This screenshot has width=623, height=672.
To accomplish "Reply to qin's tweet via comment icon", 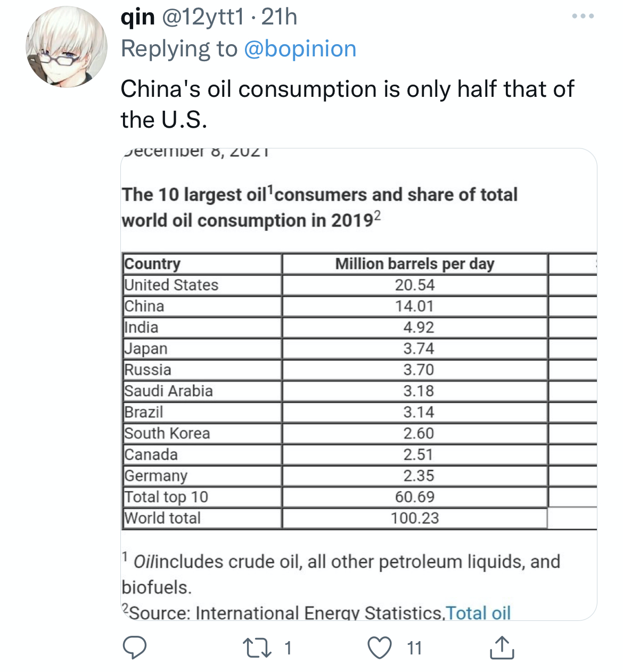I will [x=135, y=648].
